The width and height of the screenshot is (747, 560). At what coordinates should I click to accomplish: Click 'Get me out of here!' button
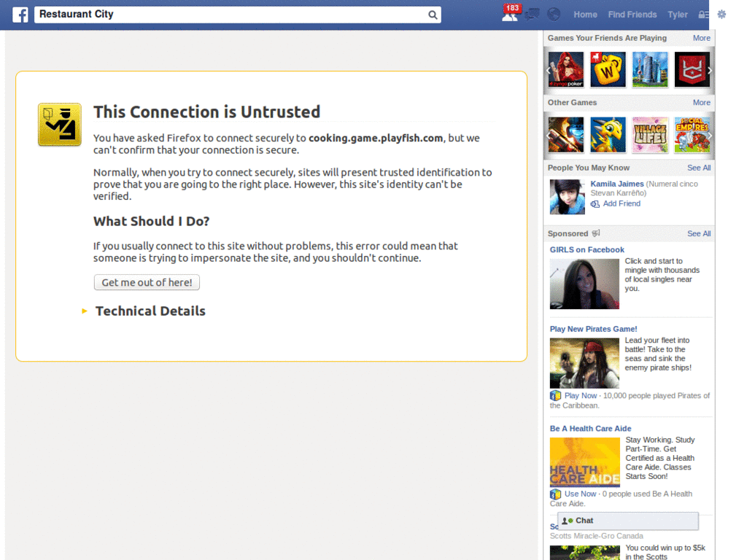pyautogui.click(x=147, y=282)
